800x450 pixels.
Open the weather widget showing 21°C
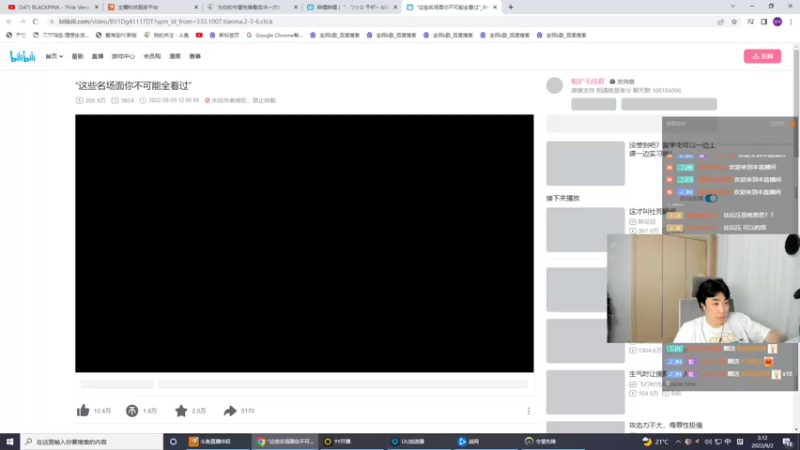point(656,441)
